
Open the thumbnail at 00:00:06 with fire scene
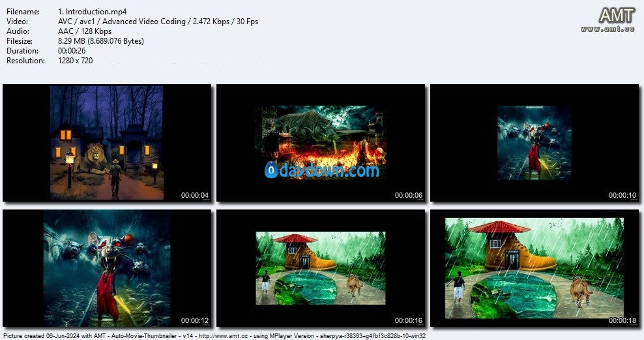[x=321, y=143]
